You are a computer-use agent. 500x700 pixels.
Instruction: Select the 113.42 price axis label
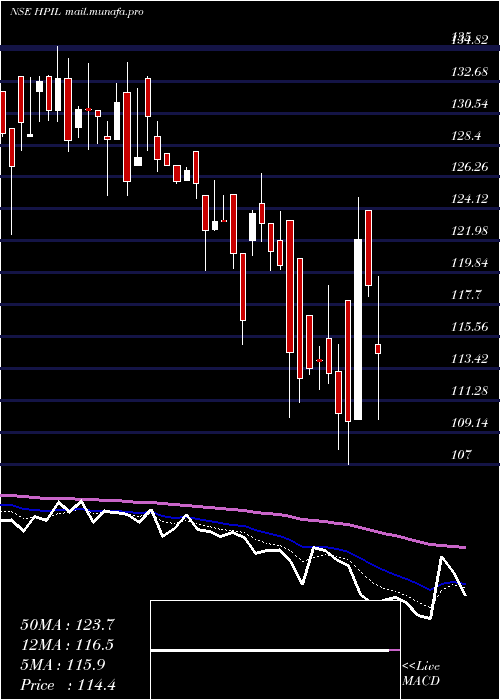[470, 358]
